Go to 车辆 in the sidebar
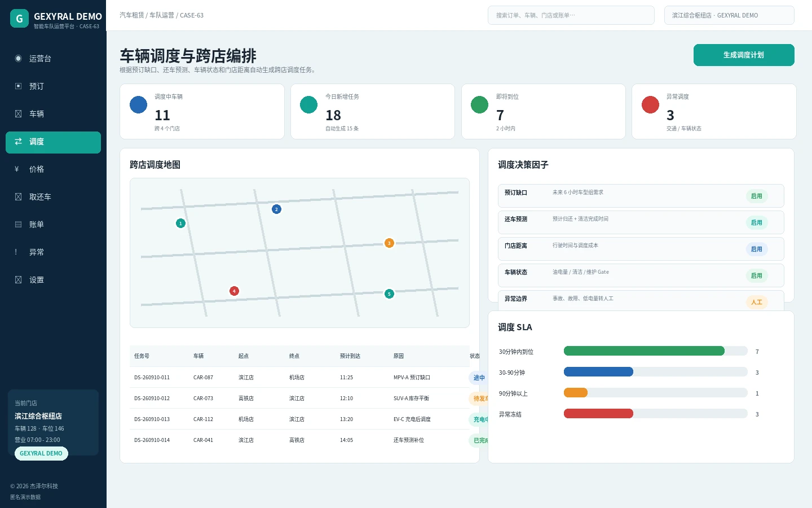 point(53,114)
